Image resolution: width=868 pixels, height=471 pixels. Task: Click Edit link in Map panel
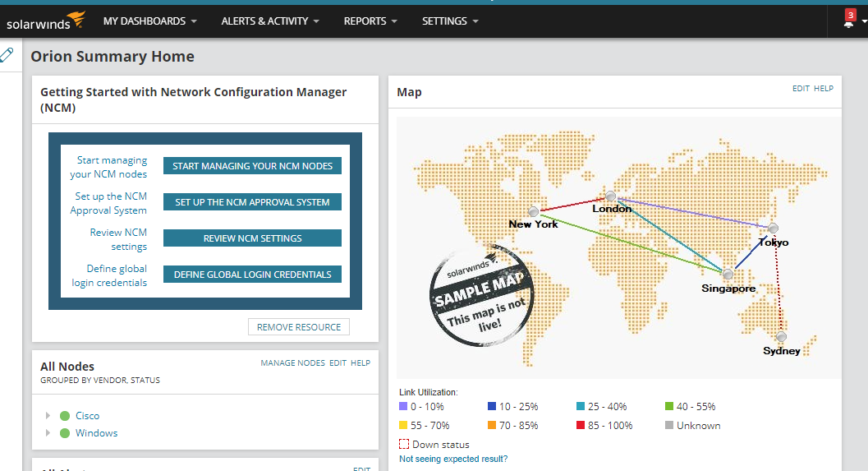[x=801, y=88]
